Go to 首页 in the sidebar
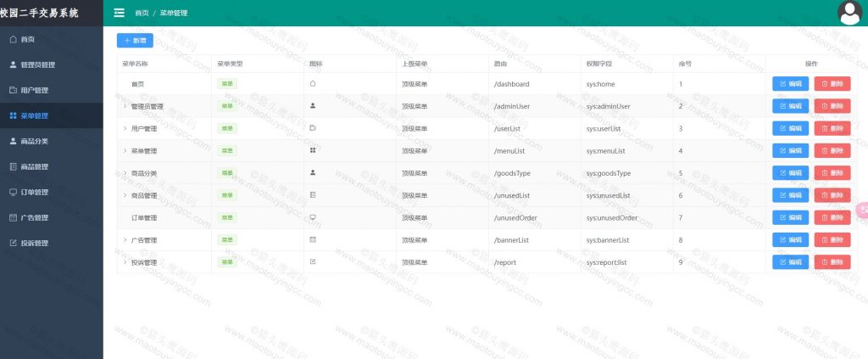 [27, 39]
